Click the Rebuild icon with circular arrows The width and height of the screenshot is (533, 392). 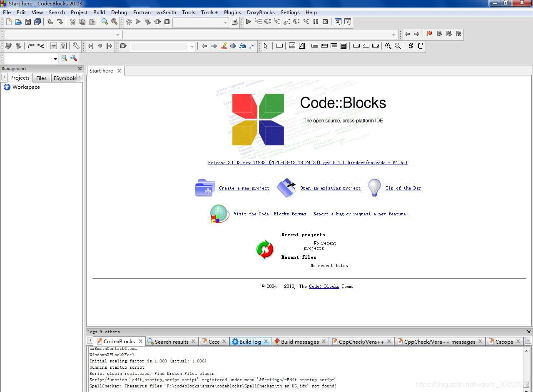pos(157,22)
